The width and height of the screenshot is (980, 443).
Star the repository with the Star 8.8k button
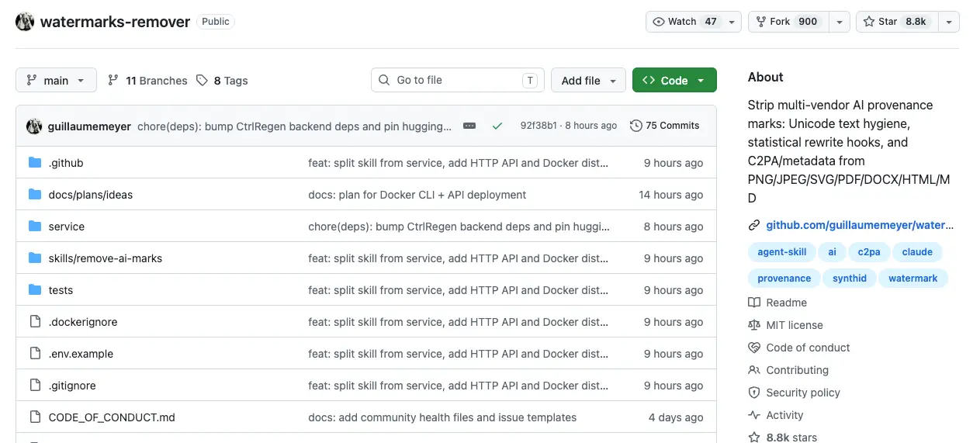(x=897, y=22)
